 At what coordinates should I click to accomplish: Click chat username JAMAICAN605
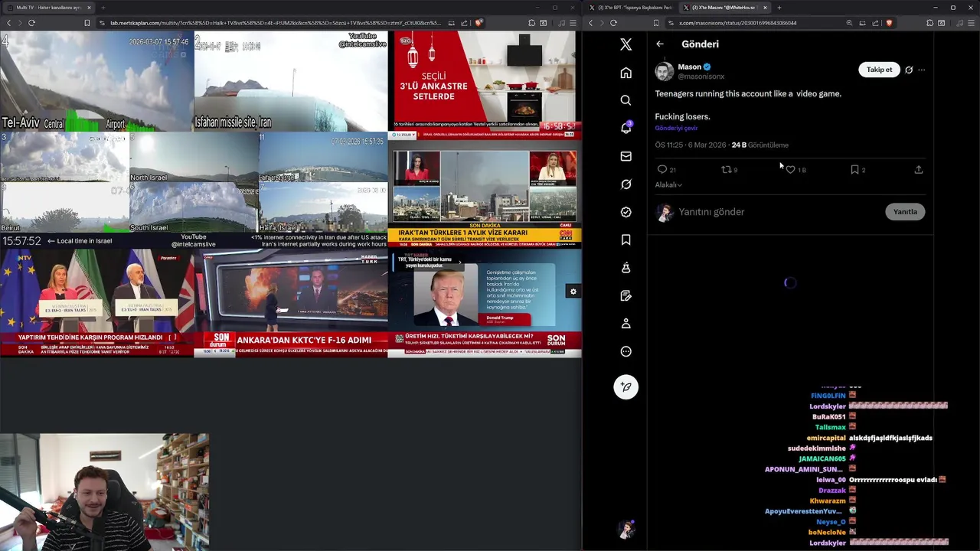pos(822,459)
